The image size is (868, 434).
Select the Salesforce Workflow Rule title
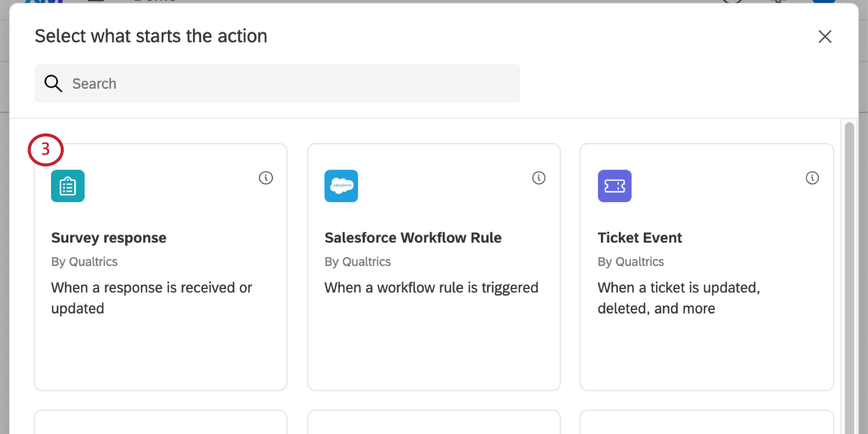coord(413,237)
